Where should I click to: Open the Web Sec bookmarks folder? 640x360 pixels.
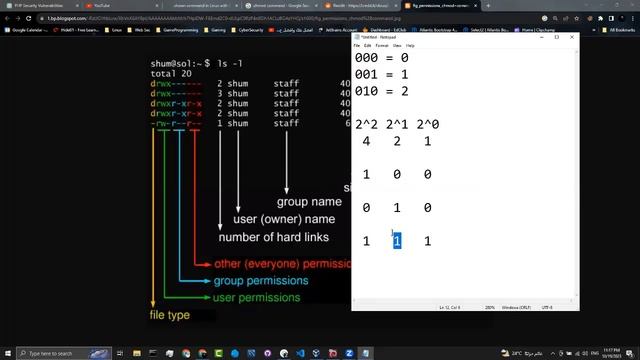138,30
